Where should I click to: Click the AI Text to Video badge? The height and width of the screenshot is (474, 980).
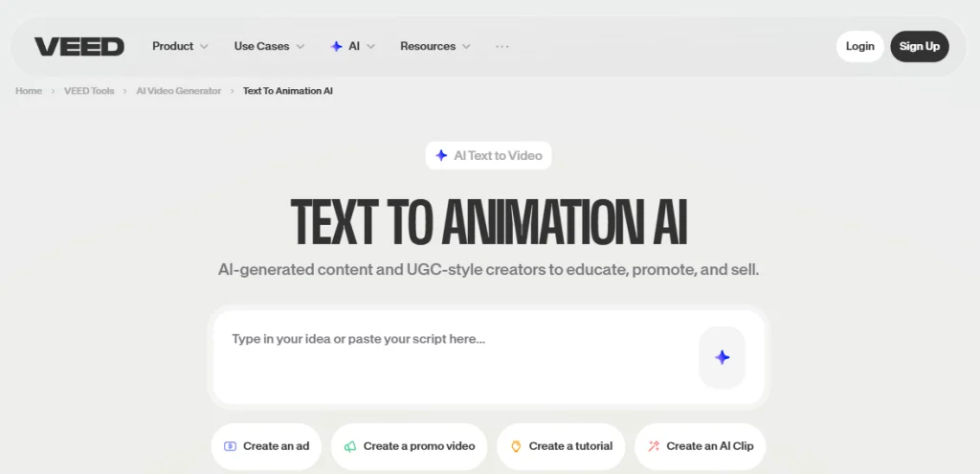point(488,155)
